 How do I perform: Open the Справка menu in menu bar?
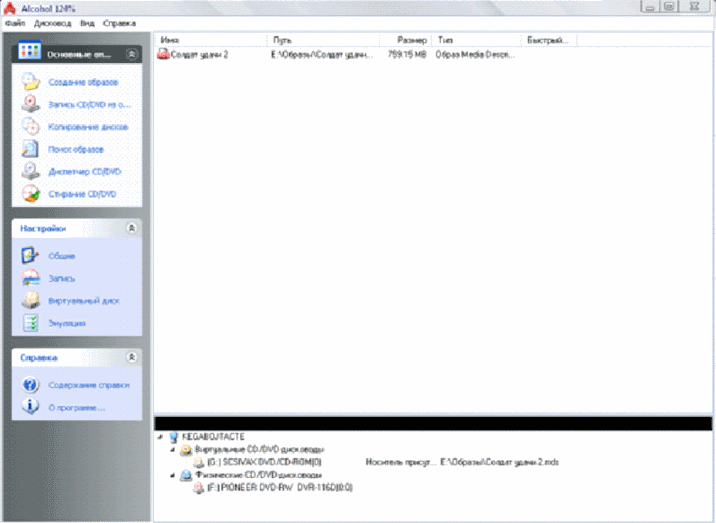click(119, 23)
